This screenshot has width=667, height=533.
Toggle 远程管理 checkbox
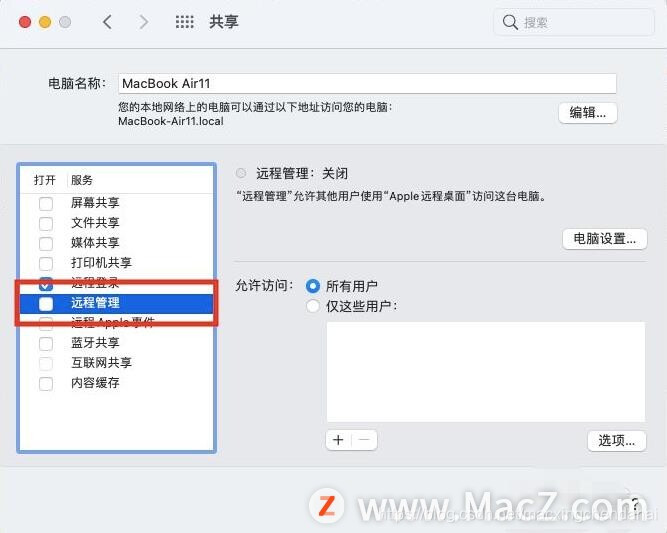pyautogui.click(x=46, y=303)
